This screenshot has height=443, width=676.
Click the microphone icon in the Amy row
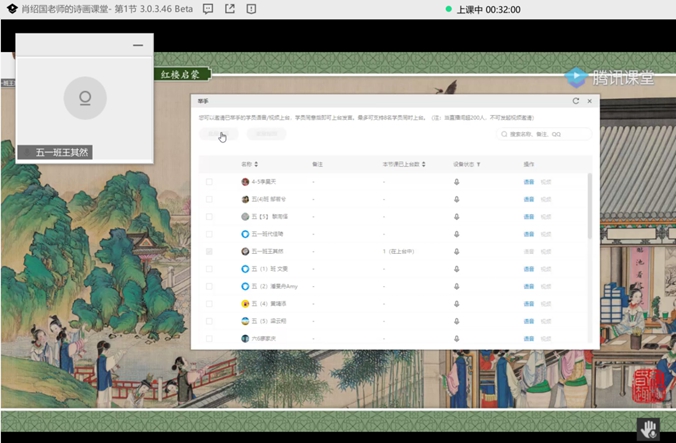click(457, 286)
